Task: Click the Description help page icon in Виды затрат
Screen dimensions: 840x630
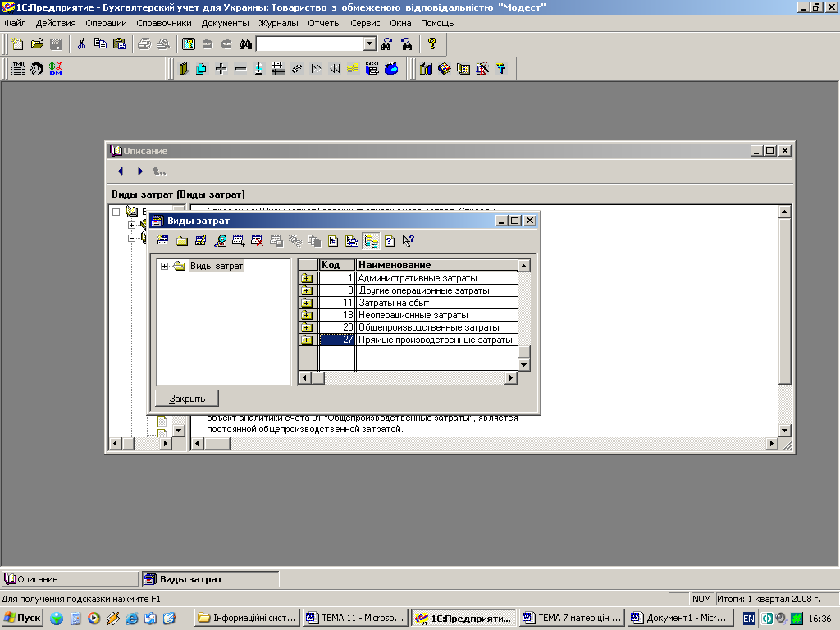Action: pyautogui.click(x=390, y=241)
